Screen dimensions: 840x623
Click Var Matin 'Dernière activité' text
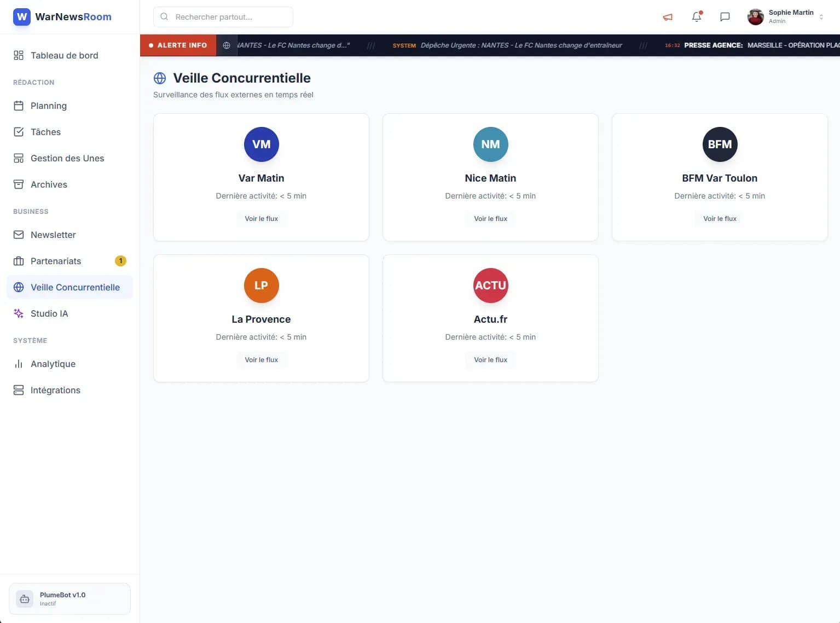coord(261,196)
